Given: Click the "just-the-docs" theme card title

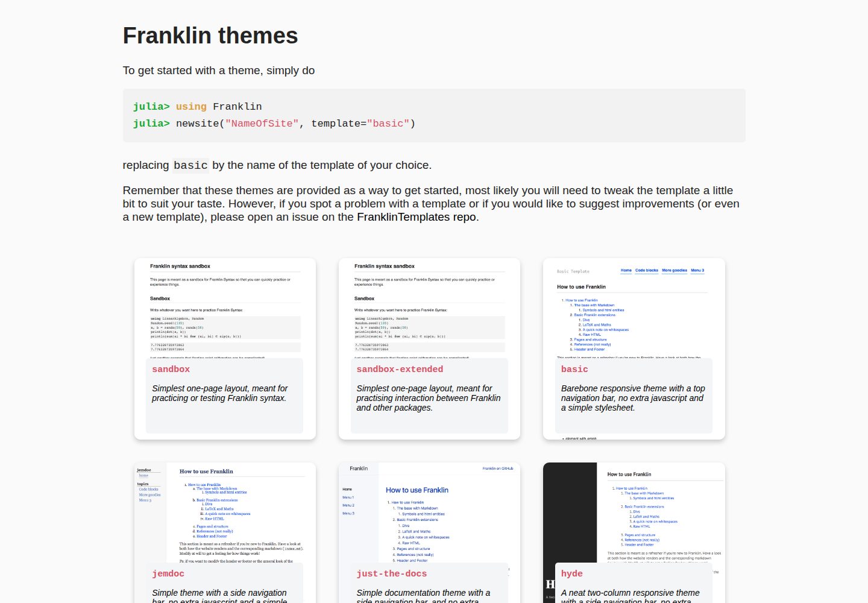Looking at the screenshot, I should (x=391, y=573).
